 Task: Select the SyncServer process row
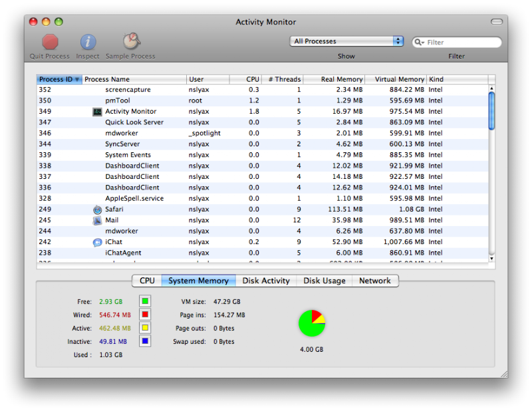[x=263, y=144]
